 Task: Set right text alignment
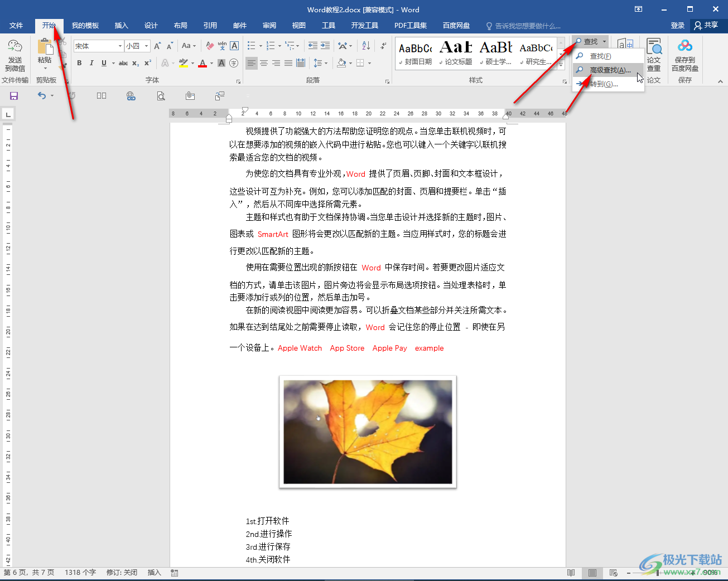click(x=276, y=63)
